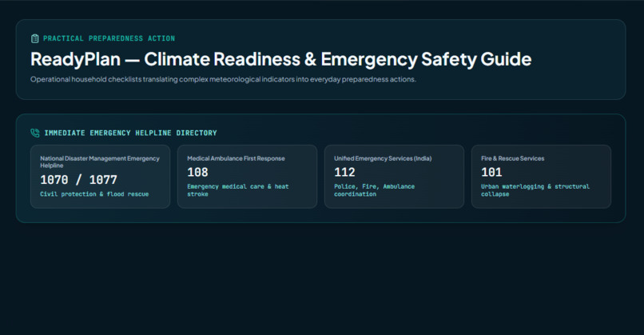
Task: Click the fire rescue number 101
Action: 491,172
